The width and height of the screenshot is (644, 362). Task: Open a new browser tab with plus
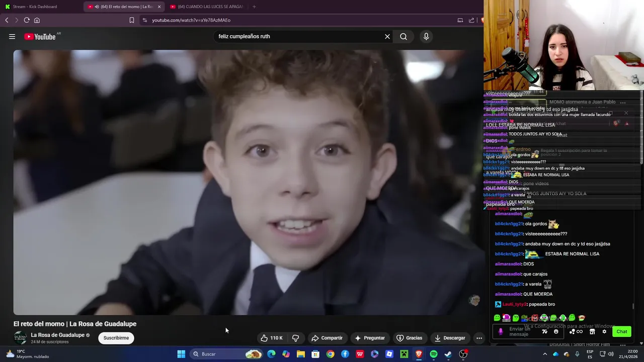254,7
